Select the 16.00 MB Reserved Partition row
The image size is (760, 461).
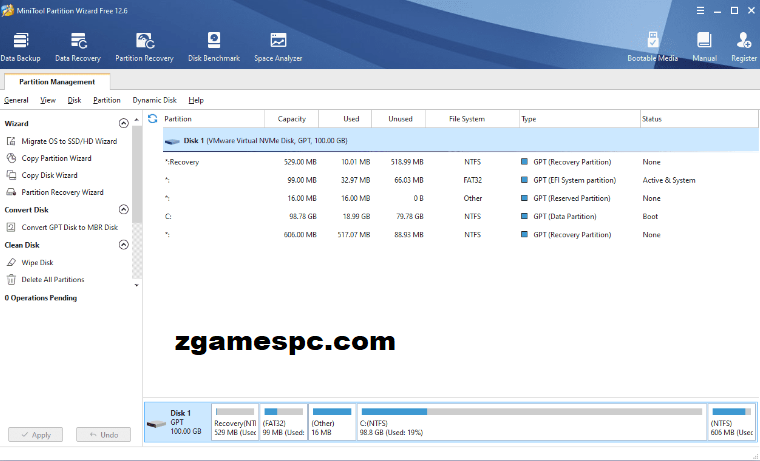click(x=460, y=198)
